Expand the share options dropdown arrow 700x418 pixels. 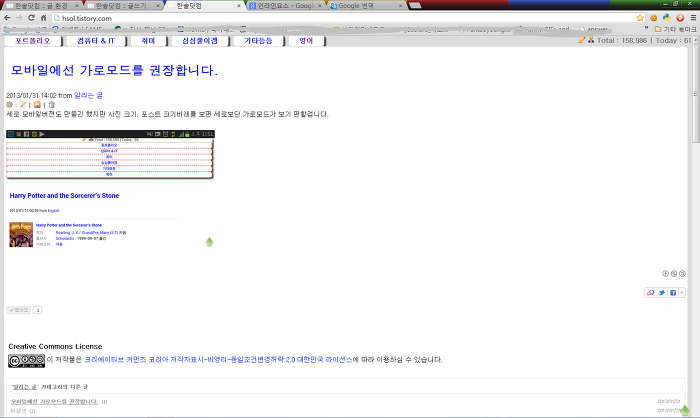682,293
